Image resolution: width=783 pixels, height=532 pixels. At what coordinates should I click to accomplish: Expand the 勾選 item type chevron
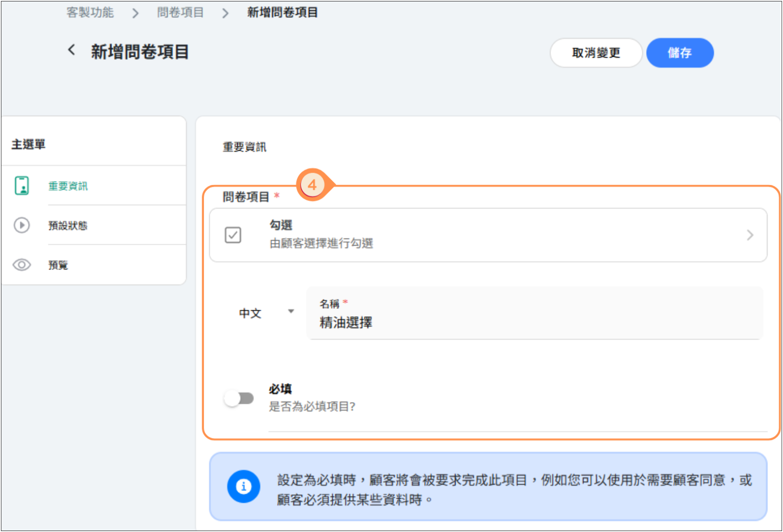pos(750,235)
